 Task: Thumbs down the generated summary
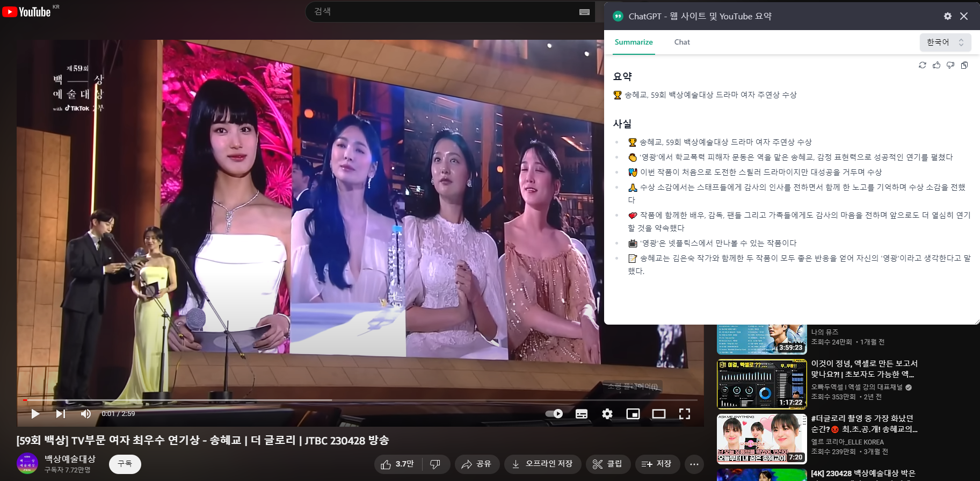tap(950, 65)
